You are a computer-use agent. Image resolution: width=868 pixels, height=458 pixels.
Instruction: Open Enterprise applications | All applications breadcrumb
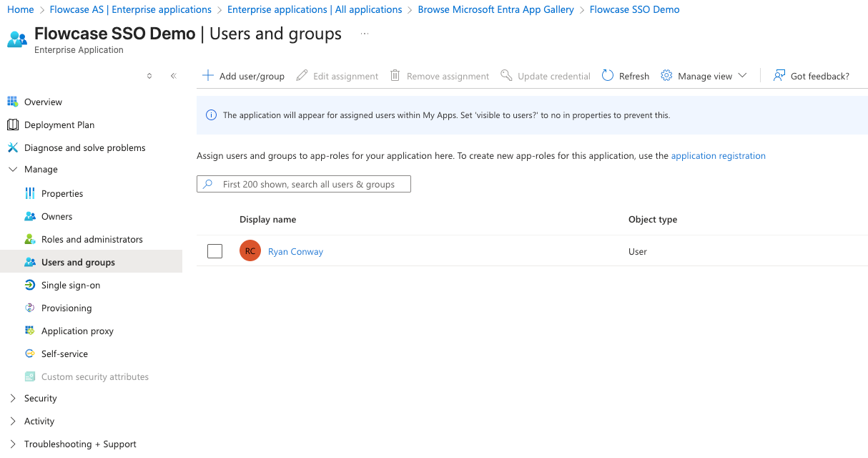[x=315, y=9]
